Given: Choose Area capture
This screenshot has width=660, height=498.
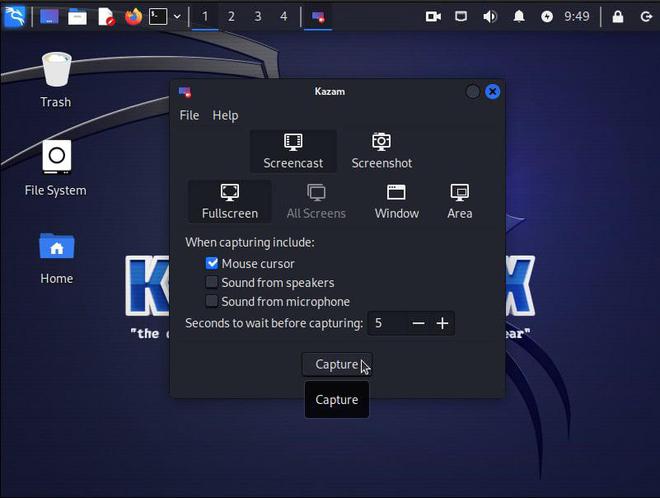Looking at the screenshot, I should click(x=460, y=202).
